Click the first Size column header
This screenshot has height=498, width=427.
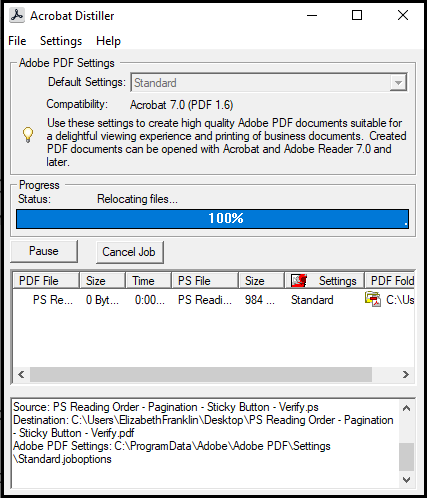point(102,281)
